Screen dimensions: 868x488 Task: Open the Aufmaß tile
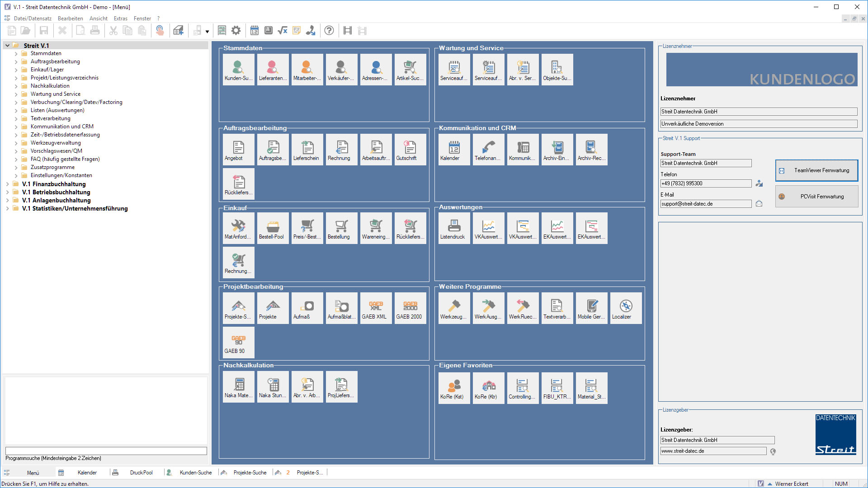click(307, 308)
